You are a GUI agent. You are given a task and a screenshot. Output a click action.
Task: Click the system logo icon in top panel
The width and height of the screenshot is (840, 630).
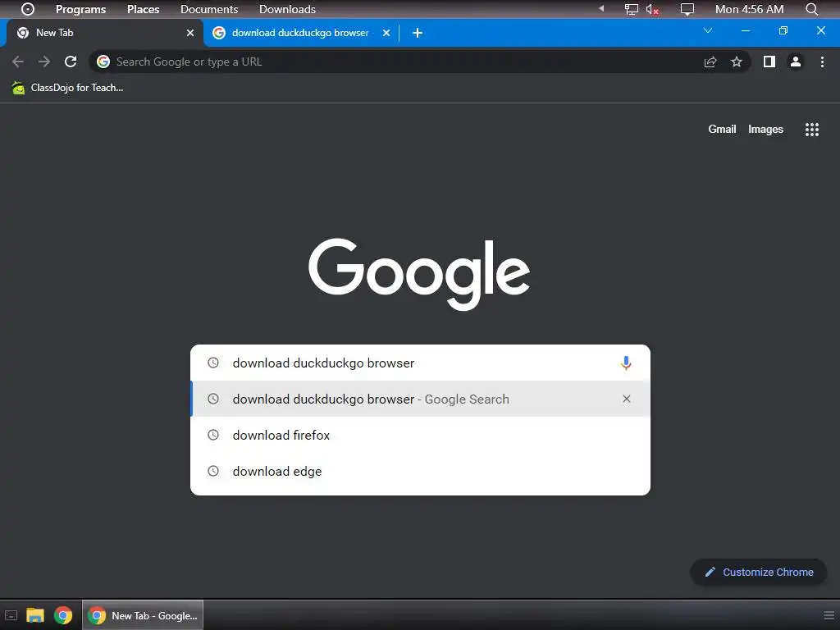point(28,9)
